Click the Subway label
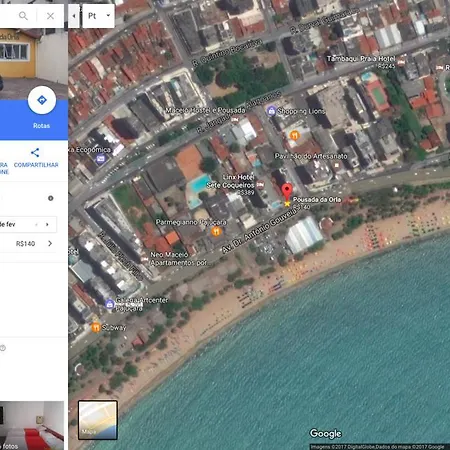The width and height of the screenshot is (450, 450). (114, 327)
